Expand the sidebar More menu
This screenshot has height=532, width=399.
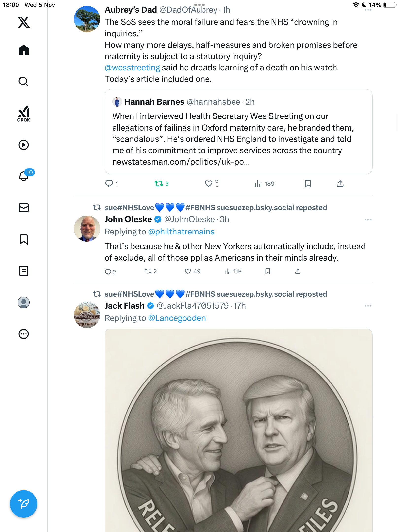point(24,334)
